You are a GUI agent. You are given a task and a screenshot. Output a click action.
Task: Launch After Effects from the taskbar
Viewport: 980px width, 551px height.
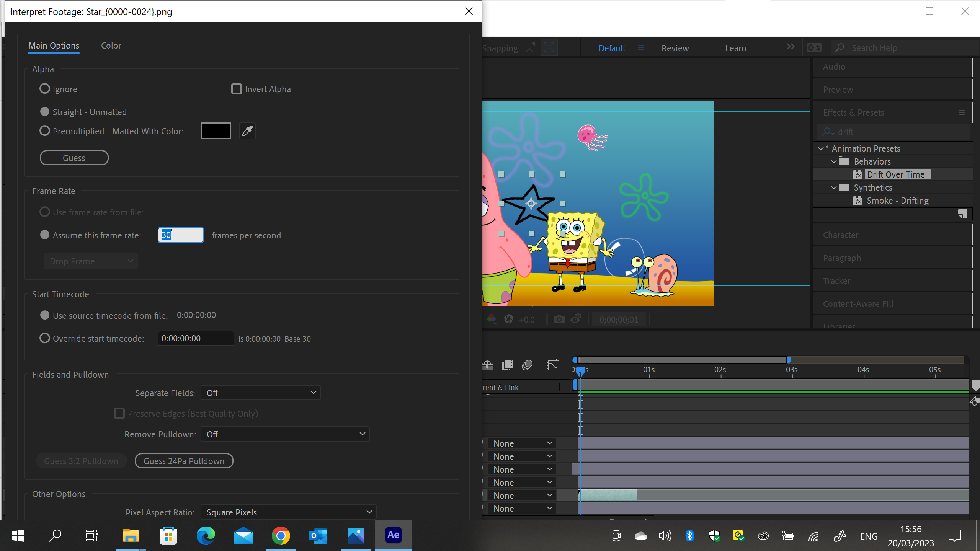click(393, 535)
